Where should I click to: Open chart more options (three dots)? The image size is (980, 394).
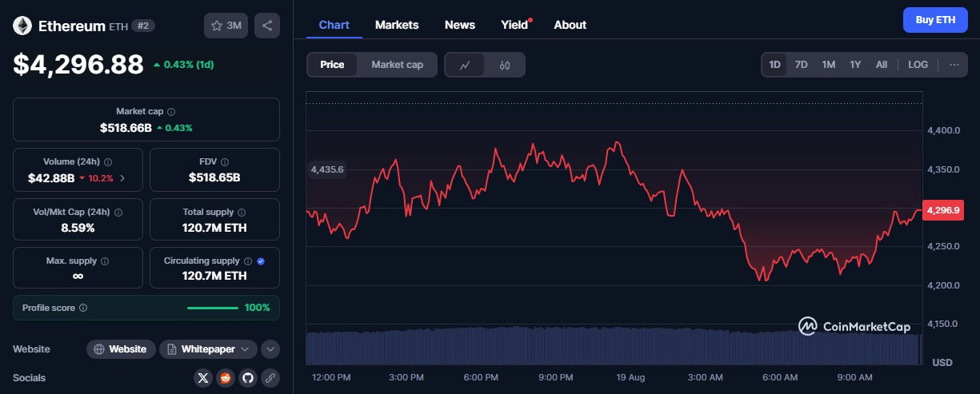[954, 65]
